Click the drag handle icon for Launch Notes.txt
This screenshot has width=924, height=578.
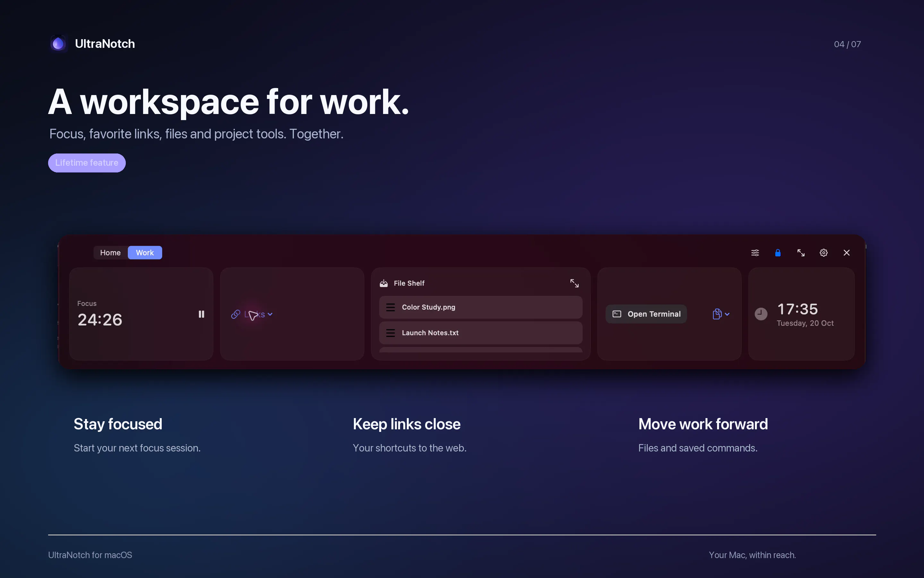390,333
